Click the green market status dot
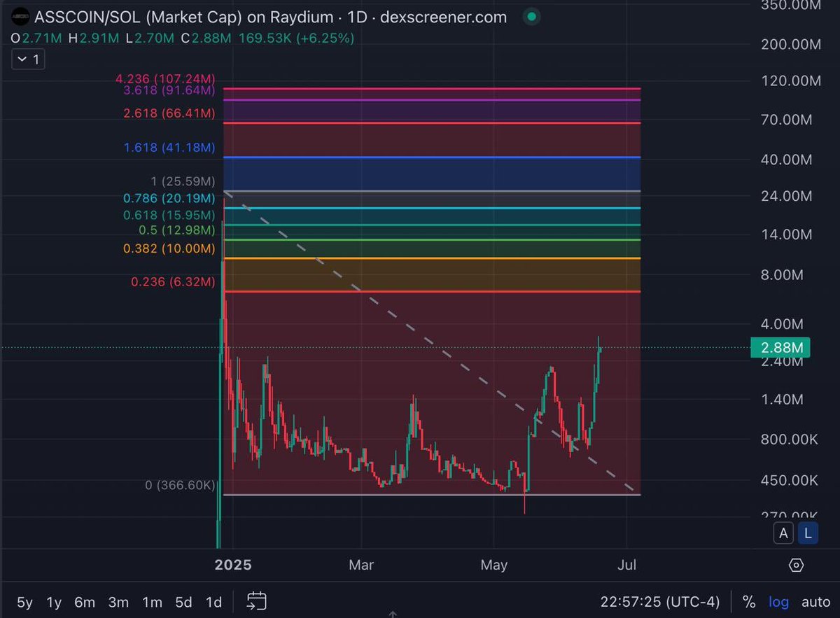 tap(532, 17)
